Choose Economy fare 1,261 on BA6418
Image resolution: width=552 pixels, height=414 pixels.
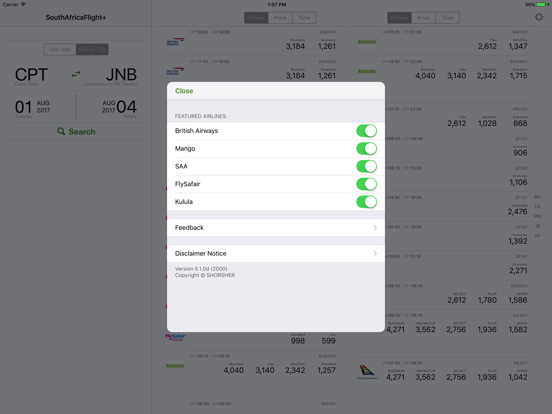coord(327,44)
